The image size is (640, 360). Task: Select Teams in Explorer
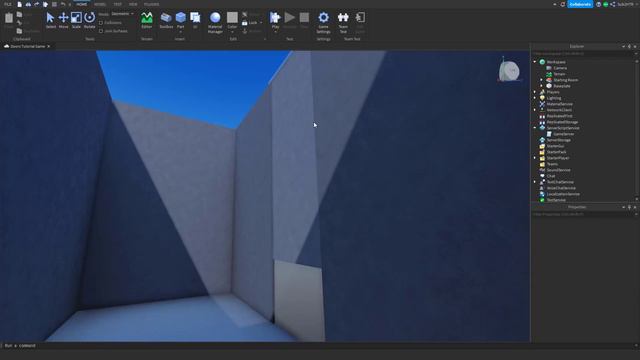552,164
